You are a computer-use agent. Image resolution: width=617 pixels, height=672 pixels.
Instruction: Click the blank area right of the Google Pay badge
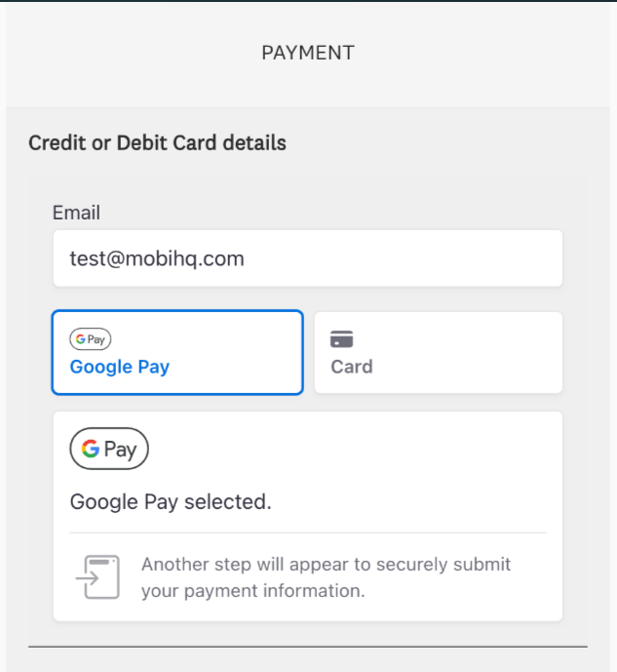[x=370, y=450]
